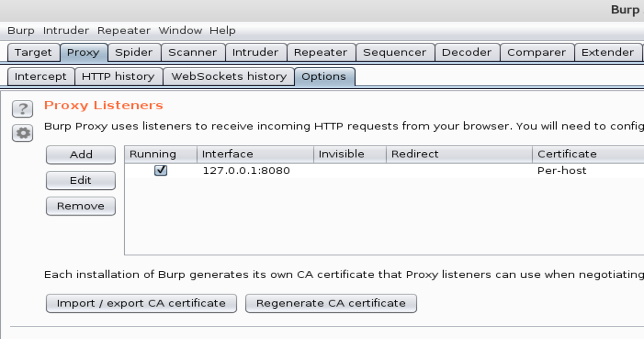Open the Intruder menu in menu bar
The image size is (644, 339).
click(66, 30)
